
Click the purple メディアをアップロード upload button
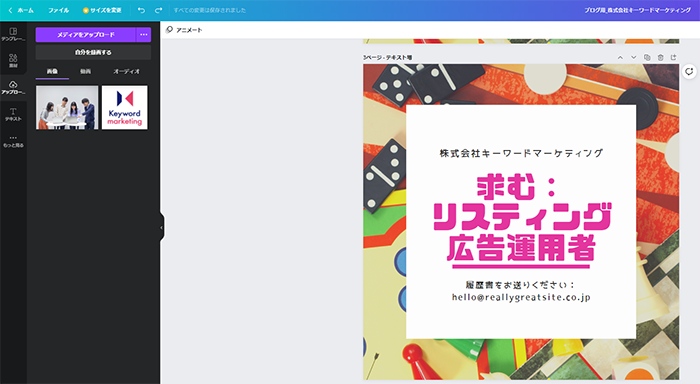click(85, 34)
